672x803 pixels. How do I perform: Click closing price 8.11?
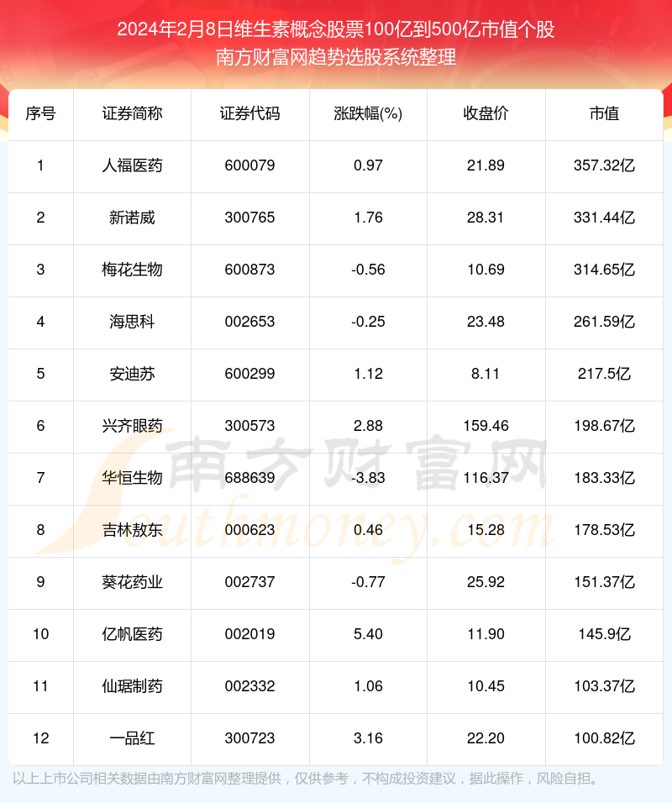click(x=486, y=375)
